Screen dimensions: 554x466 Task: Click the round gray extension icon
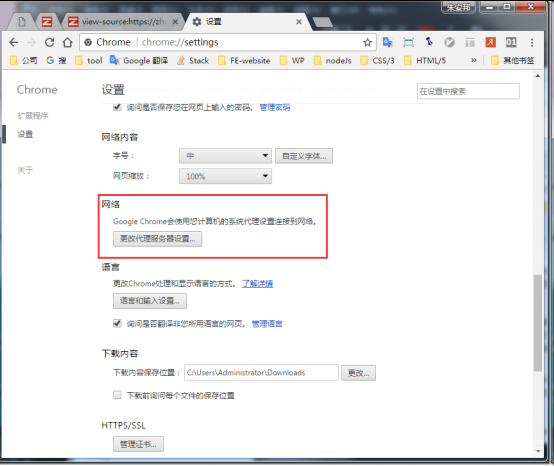[x=449, y=42]
